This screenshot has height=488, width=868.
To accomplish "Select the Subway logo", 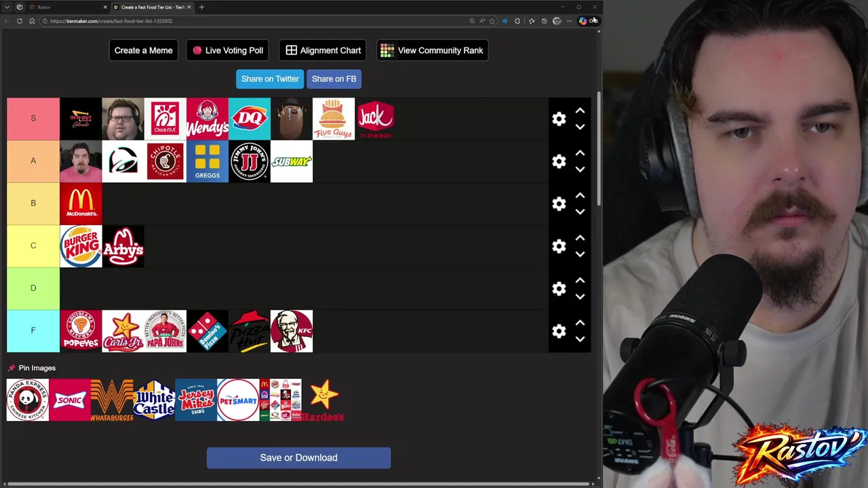I will click(292, 161).
